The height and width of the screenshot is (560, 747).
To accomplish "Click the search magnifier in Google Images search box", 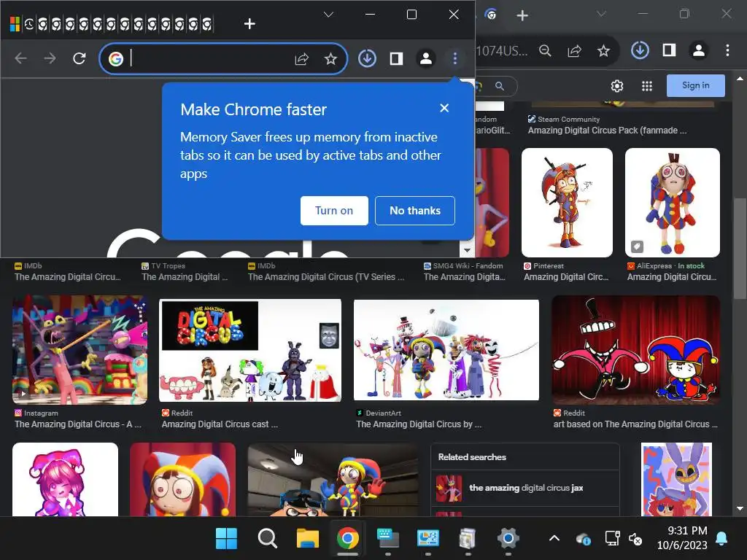I will 499,86.
